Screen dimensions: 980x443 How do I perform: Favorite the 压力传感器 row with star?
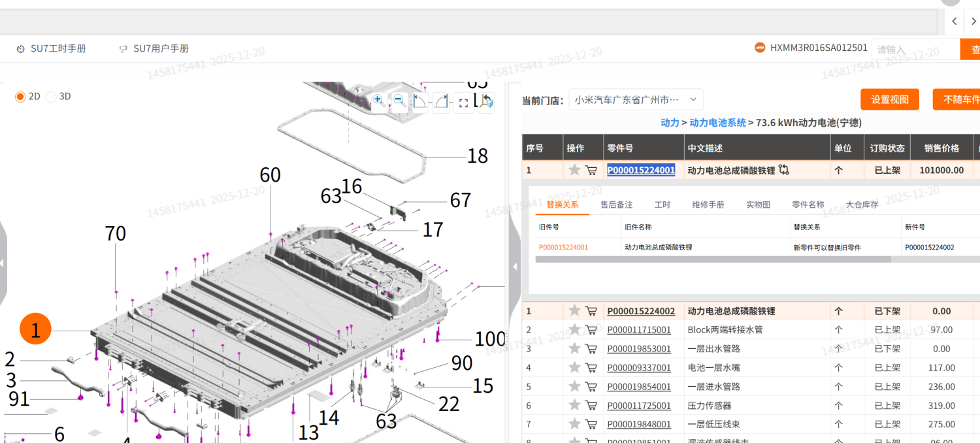coord(574,405)
